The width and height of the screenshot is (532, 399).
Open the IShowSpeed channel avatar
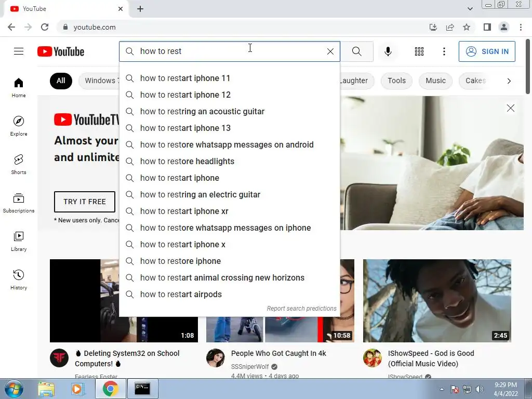(x=372, y=357)
